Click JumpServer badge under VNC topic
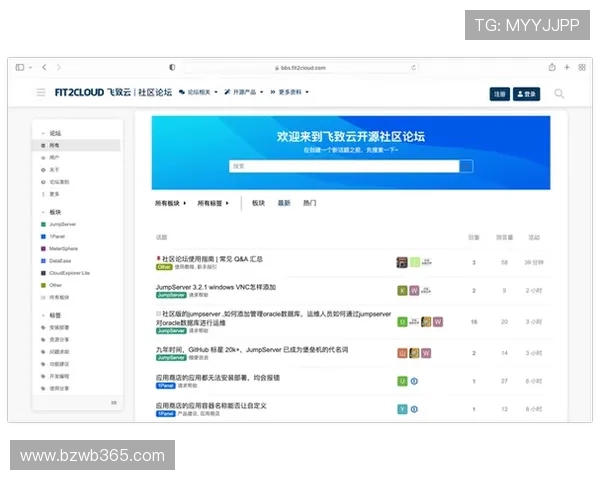Viewport: 600px width, 480px height. click(x=171, y=295)
